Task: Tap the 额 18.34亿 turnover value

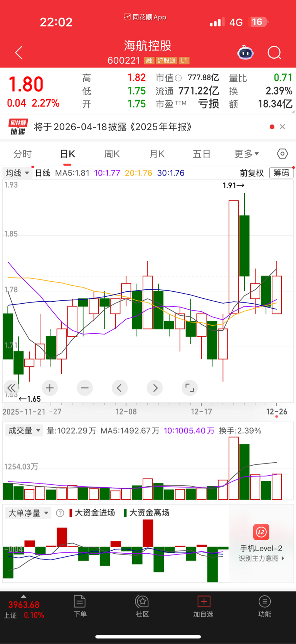Action: click(x=275, y=104)
